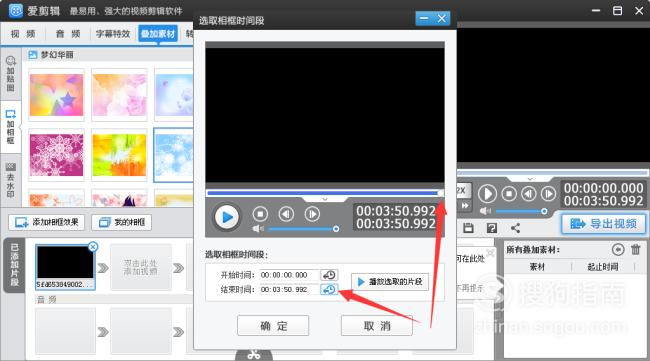Stop the main preview playback
The height and width of the screenshot is (361, 650).
(509, 194)
